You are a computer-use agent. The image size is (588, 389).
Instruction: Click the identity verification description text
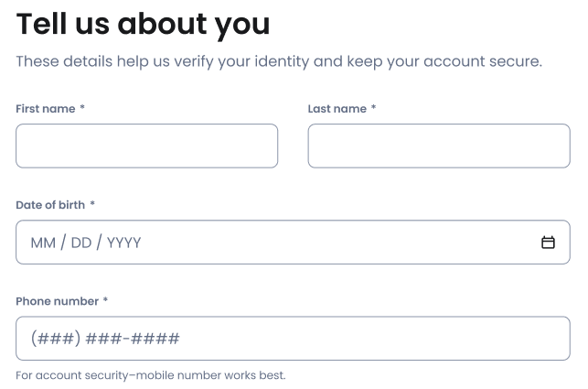click(279, 62)
